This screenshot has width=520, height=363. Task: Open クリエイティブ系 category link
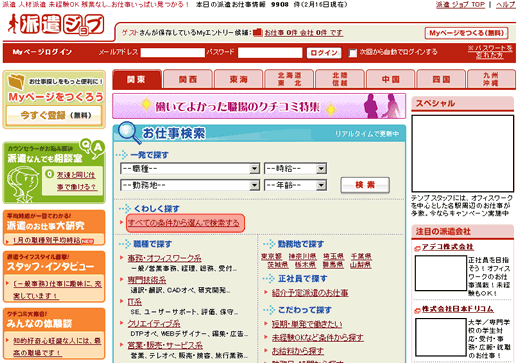(154, 323)
